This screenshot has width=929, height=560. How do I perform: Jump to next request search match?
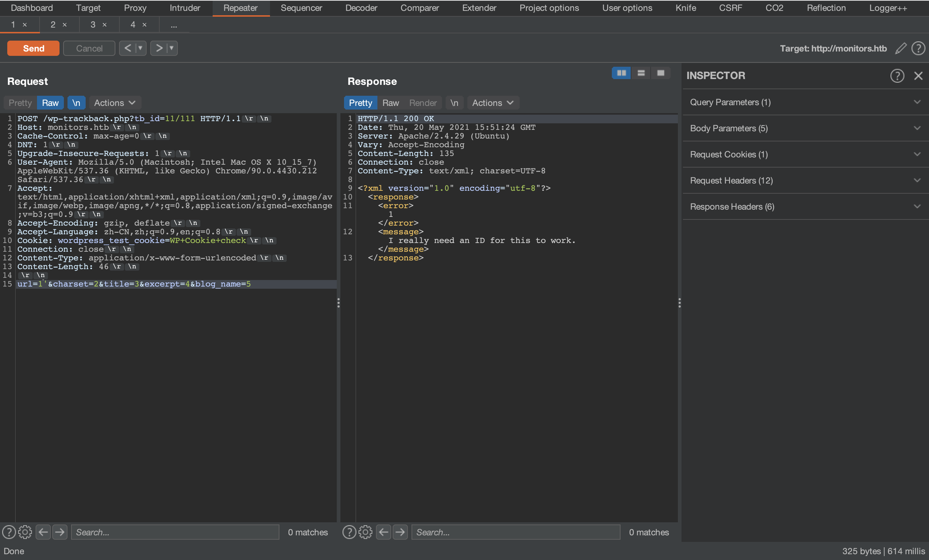click(x=60, y=532)
